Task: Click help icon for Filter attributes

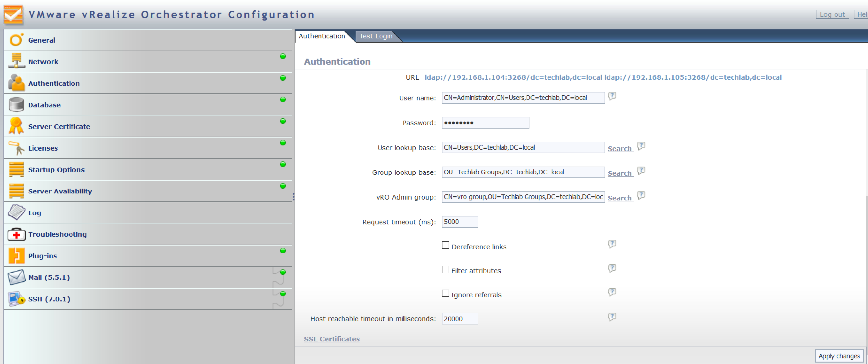Action: [612, 268]
